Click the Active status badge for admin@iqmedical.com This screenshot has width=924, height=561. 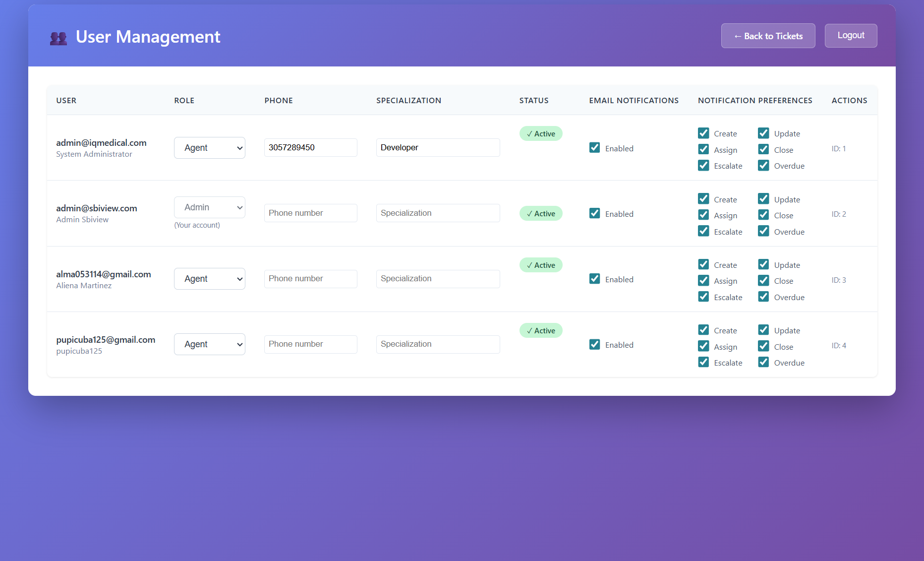click(540, 133)
